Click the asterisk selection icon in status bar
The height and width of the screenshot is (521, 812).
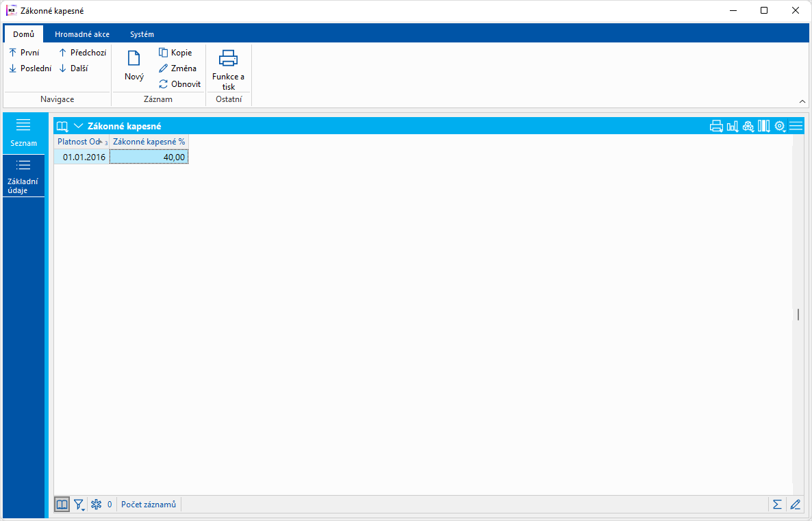point(96,505)
